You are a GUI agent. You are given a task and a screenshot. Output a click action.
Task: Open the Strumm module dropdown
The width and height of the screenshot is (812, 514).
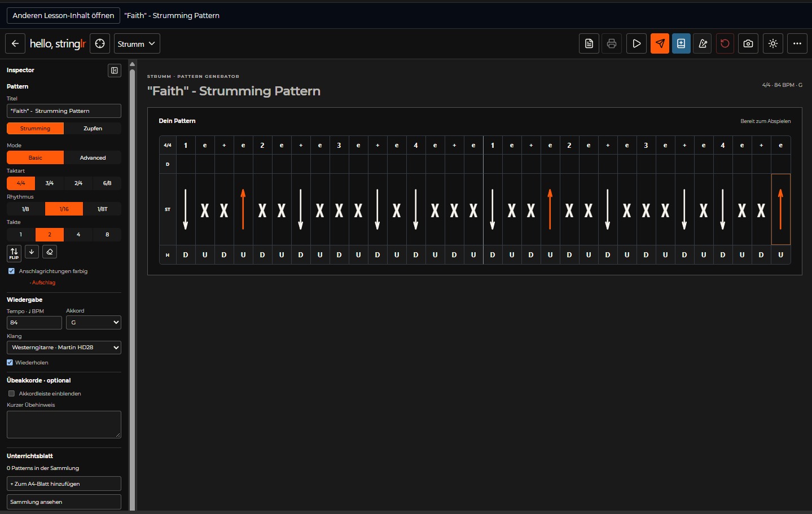137,43
